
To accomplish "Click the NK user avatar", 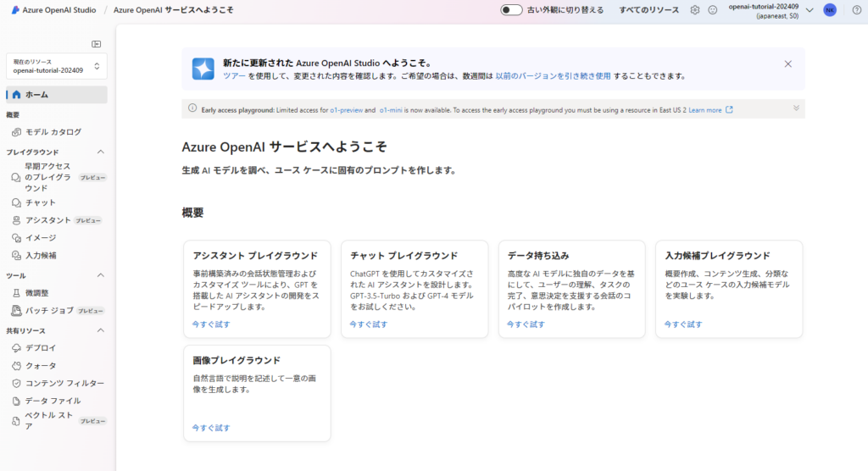I will pos(830,10).
